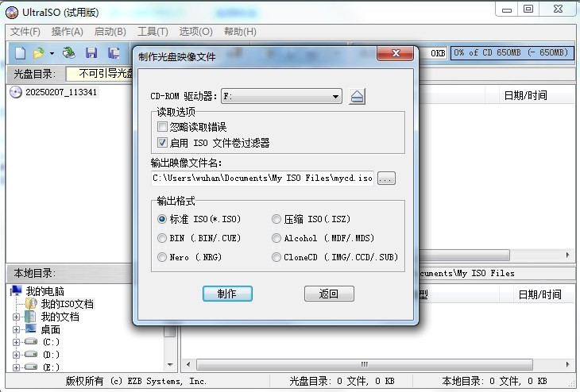Click the 0KB total size box
Viewport: 580px width, 392px height.
coord(434,53)
